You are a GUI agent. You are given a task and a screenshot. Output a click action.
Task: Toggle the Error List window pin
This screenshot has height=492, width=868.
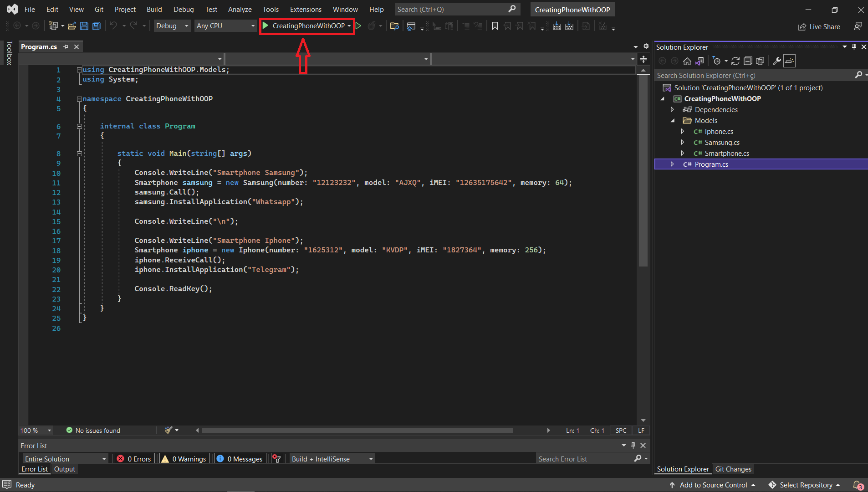click(x=632, y=446)
